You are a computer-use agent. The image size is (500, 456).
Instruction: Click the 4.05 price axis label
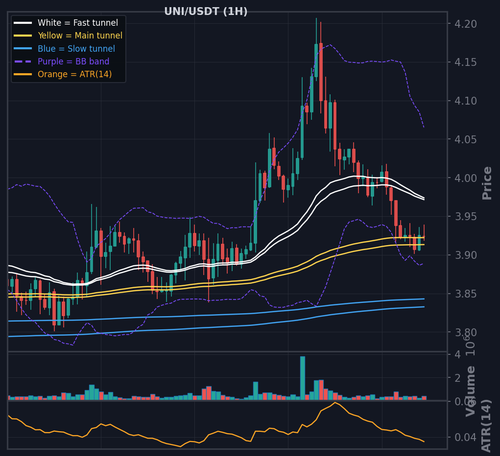click(x=466, y=139)
